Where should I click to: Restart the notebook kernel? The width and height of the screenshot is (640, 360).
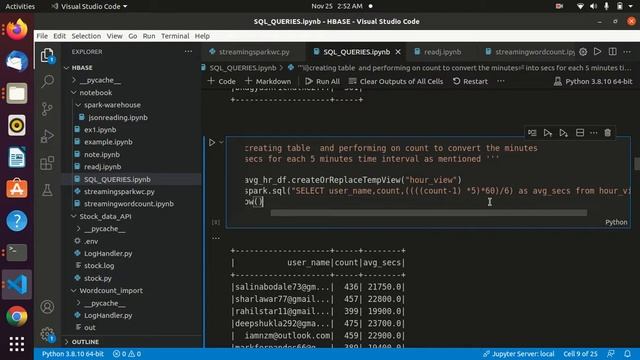[x=470, y=81]
